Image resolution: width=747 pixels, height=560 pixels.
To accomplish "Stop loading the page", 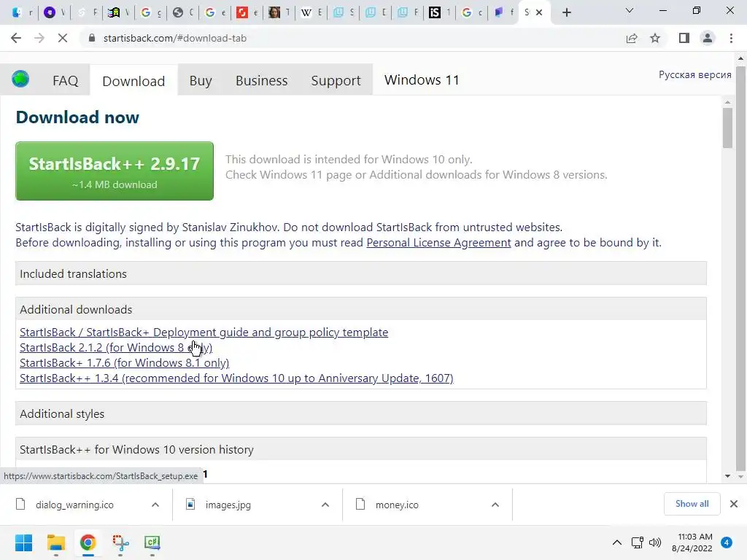I will 63,38.
